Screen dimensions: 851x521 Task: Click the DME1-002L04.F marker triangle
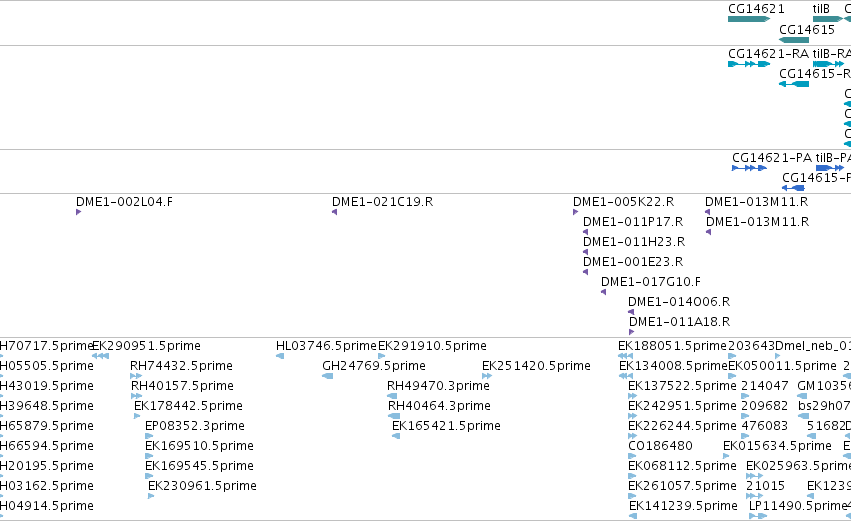(x=79, y=212)
